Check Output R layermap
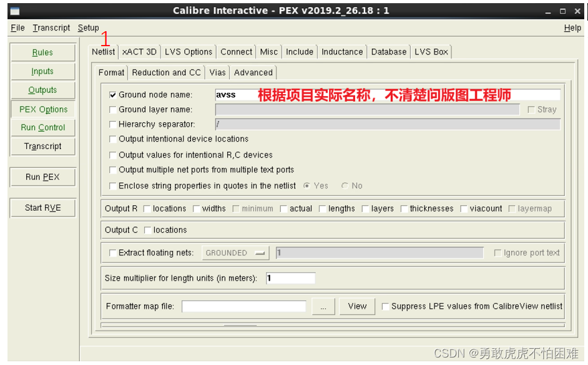588x365 pixels. (511, 209)
